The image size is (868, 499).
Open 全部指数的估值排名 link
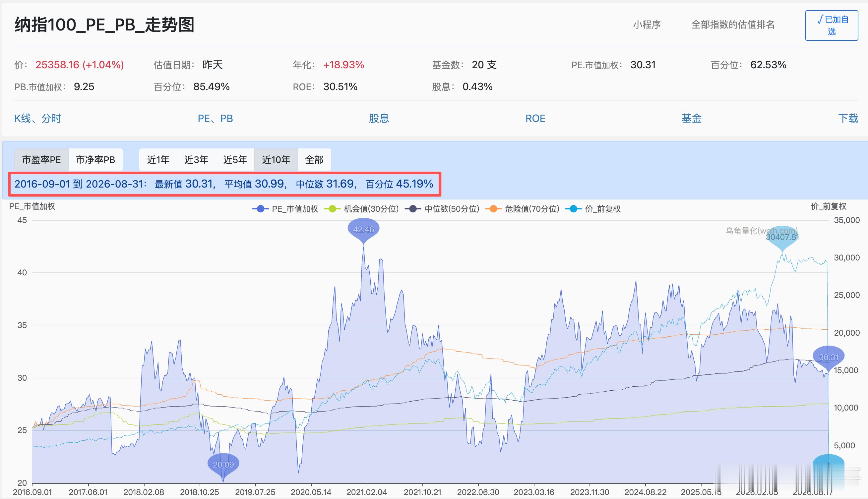point(733,25)
